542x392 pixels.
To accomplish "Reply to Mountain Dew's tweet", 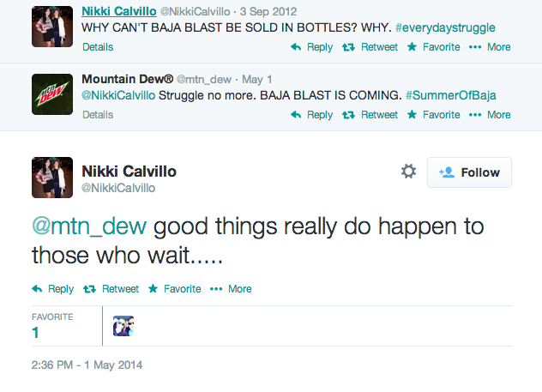I will (312, 115).
